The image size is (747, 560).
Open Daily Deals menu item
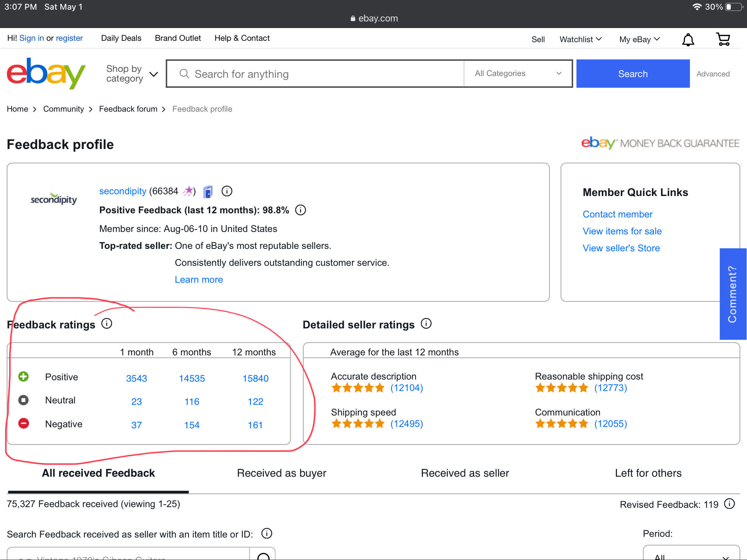(121, 38)
